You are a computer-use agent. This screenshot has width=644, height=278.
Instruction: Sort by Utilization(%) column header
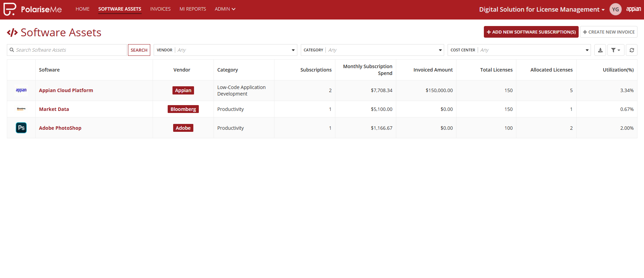pyautogui.click(x=618, y=70)
